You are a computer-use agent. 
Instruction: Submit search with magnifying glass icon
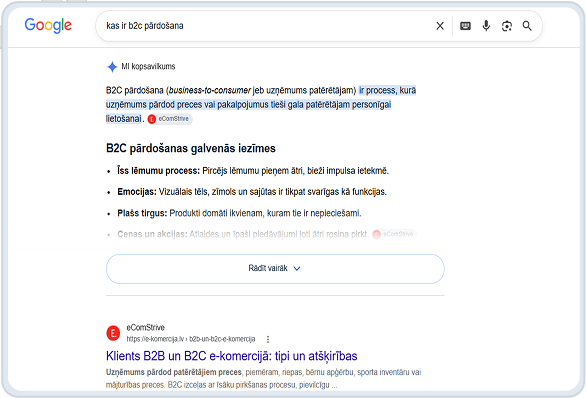(x=527, y=26)
